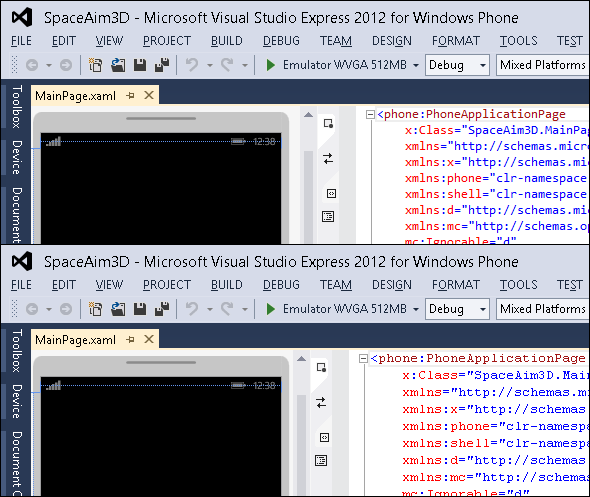The image size is (590, 497).
Task: Open Mixed Platforms dropdown in top window
Action: pyautogui.click(x=543, y=65)
